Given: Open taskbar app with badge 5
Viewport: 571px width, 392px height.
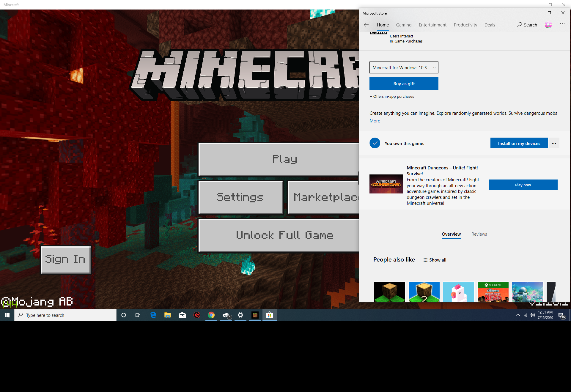Looking at the screenshot, I should (226, 315).
